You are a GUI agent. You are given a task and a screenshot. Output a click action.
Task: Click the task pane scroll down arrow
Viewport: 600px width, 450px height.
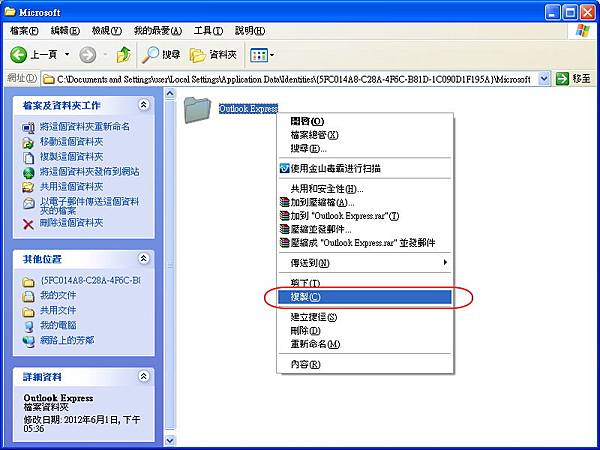pos(170,440)
